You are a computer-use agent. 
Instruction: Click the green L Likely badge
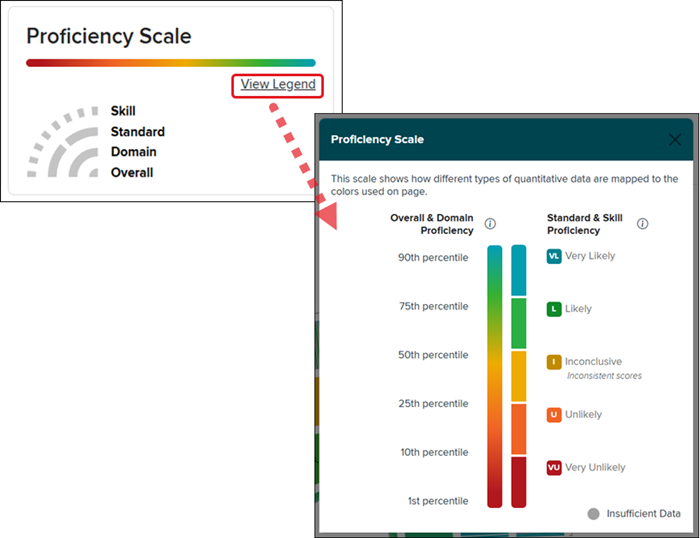[x=554, y=309]
